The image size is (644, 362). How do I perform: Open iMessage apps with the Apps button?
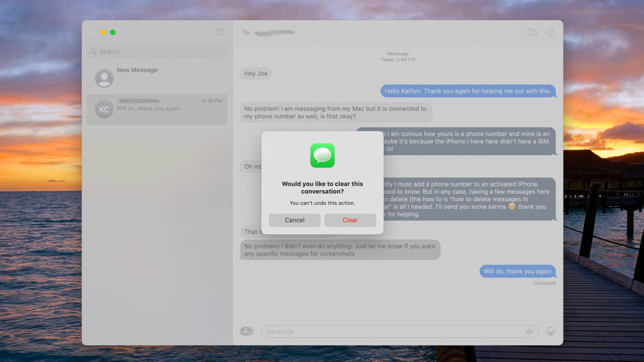[x=246, y=331]
